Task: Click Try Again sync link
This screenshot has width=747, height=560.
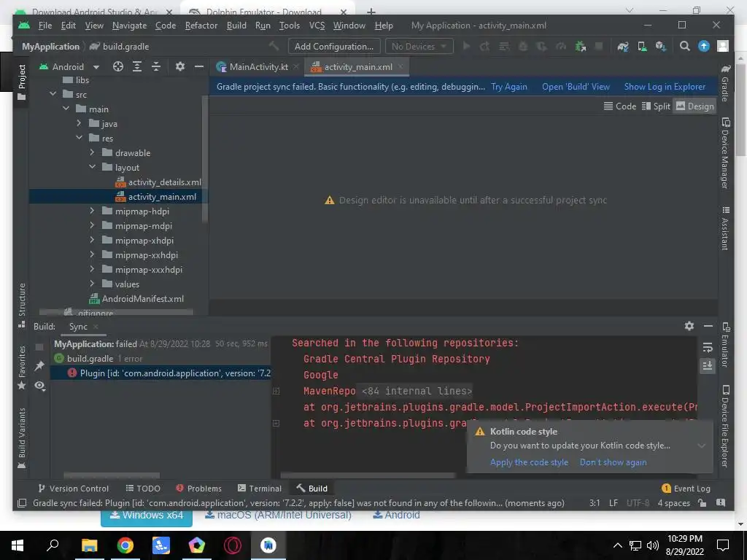Action: point(508,87)
